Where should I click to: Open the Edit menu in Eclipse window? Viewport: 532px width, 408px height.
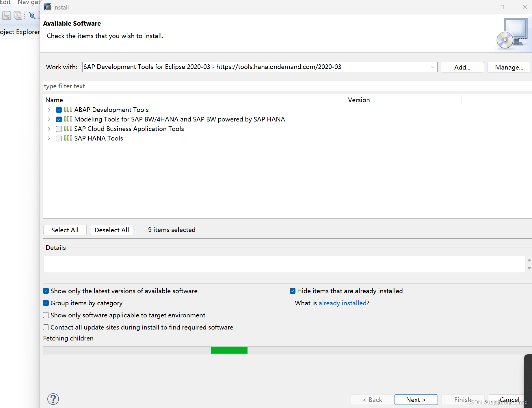pyautogui.click(x=5, y=2)
